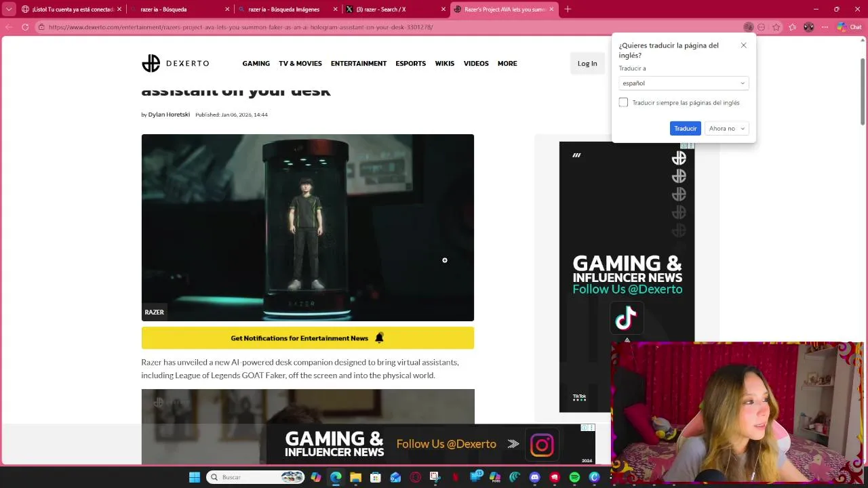Click the browser refresh button
The height and width of the screenshot is (488, 868).
tap(25, 27)
